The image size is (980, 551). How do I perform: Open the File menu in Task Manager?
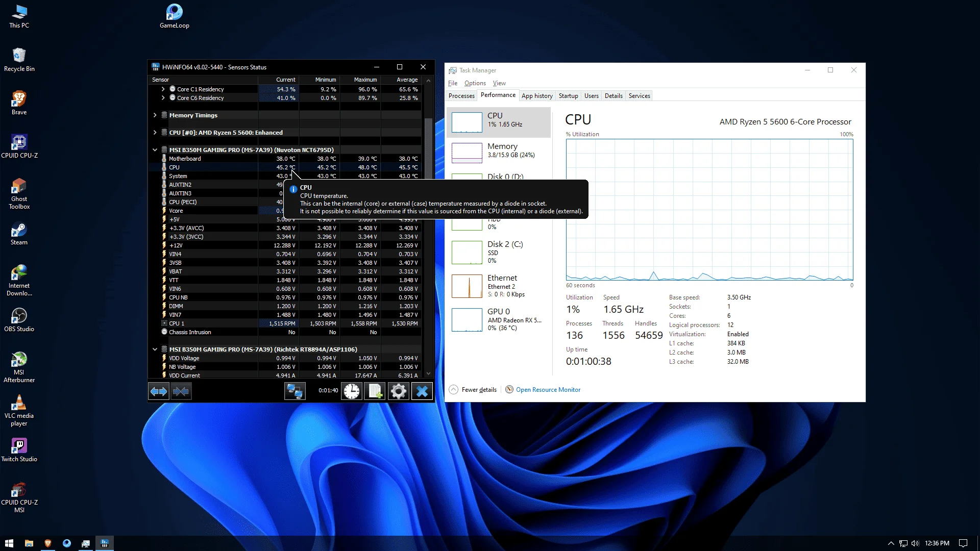[453, 83]
